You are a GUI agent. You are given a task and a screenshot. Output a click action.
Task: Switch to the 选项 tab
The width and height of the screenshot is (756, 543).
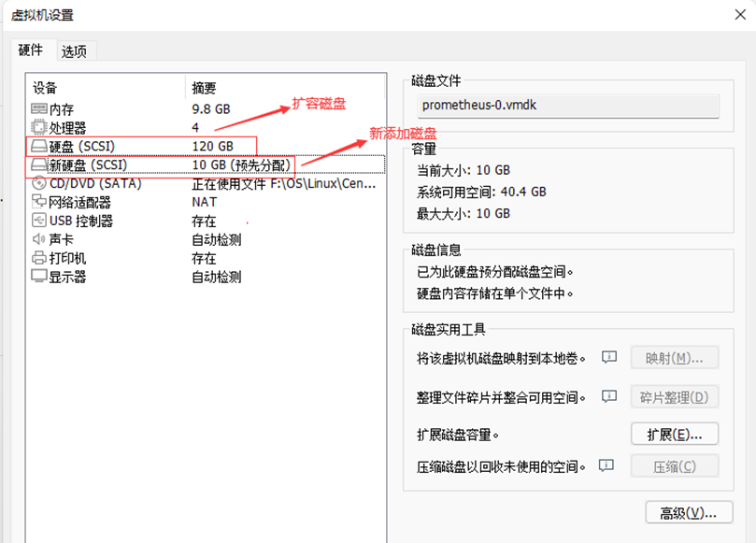[74, 51]
